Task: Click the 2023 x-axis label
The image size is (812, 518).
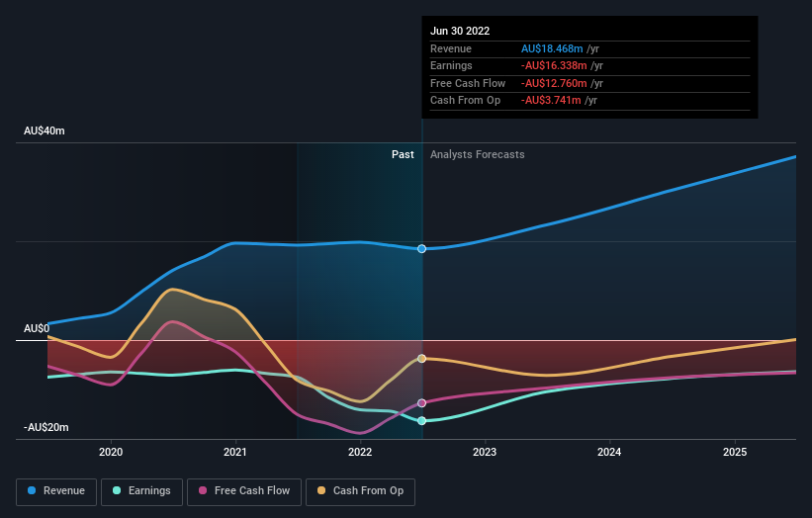Action: 485,453
